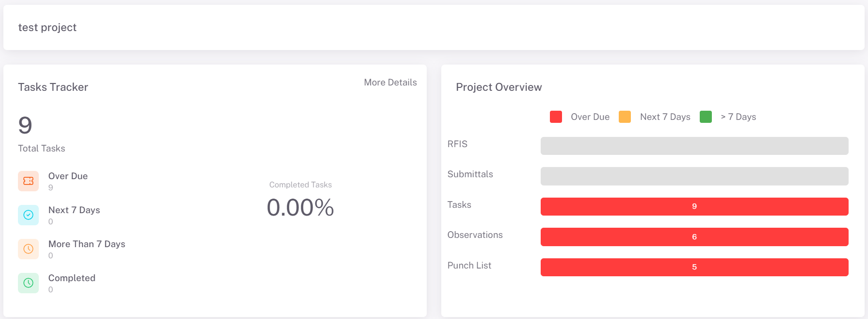Screen dimensions: 868x319
Task: Toggle the orange Next 7 Days legend swatch
Action: pyautogui.click(x=625, y=117)
